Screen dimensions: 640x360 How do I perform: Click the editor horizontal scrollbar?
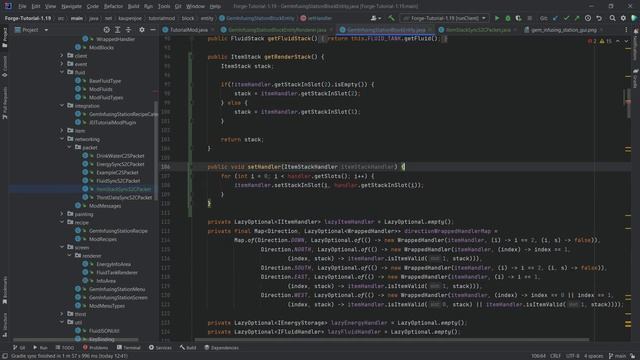(x=392, y=339)
